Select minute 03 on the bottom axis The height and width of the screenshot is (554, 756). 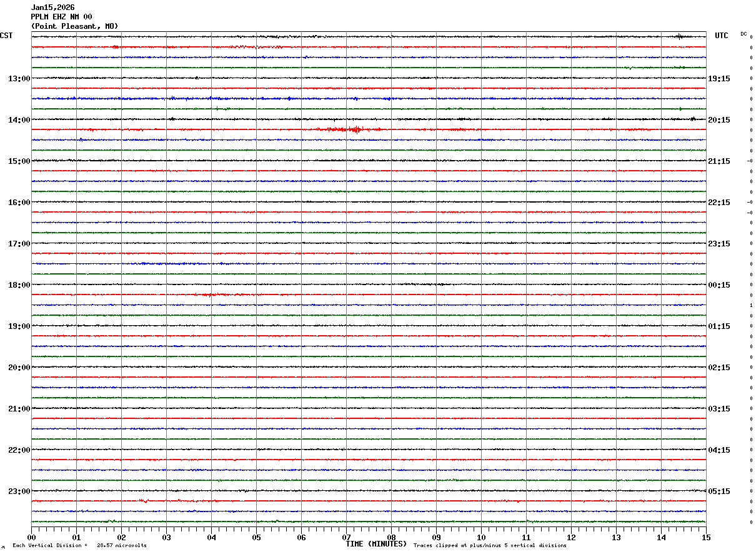[x=166, y=537]
